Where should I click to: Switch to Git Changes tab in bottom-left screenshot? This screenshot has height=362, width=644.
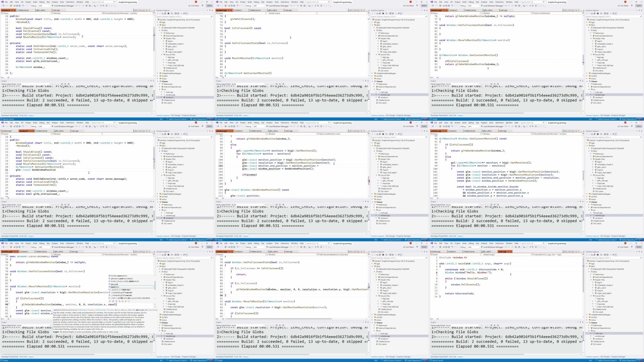coord(175,357)
